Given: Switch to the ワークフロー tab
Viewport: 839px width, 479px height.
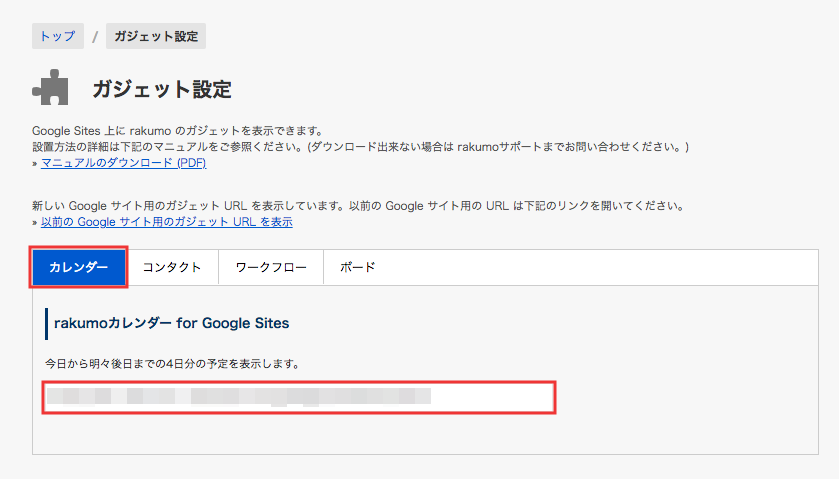Looking at the screenshot, I should [x=271, y=267].
